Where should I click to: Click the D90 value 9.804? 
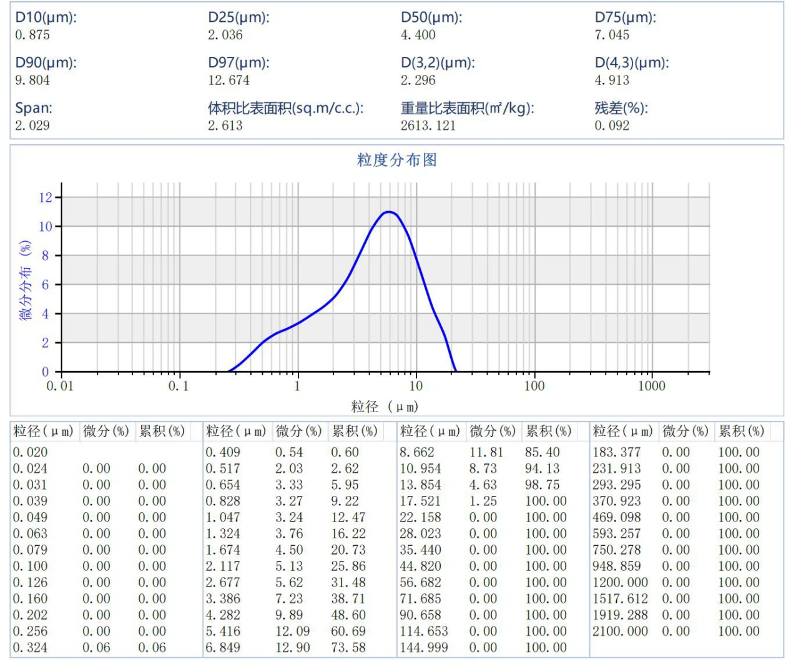[32, 81]
